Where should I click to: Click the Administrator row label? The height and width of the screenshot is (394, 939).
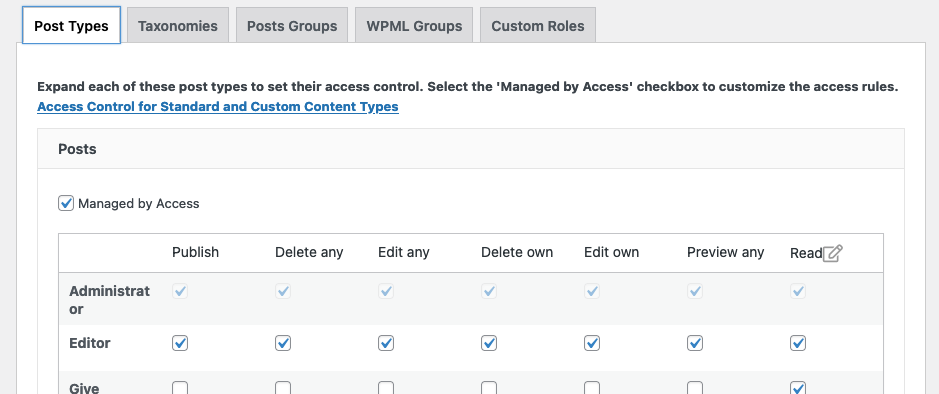[x=110, y=300]
